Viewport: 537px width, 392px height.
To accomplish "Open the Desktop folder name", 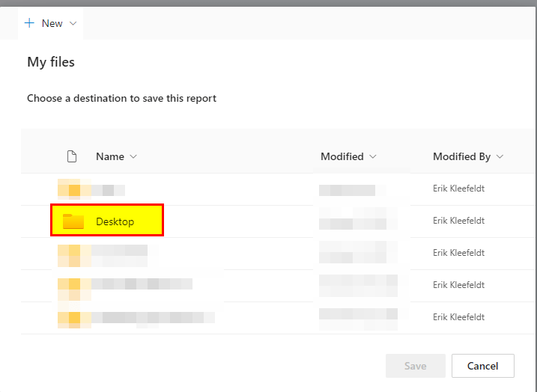I will pos(115,221).
